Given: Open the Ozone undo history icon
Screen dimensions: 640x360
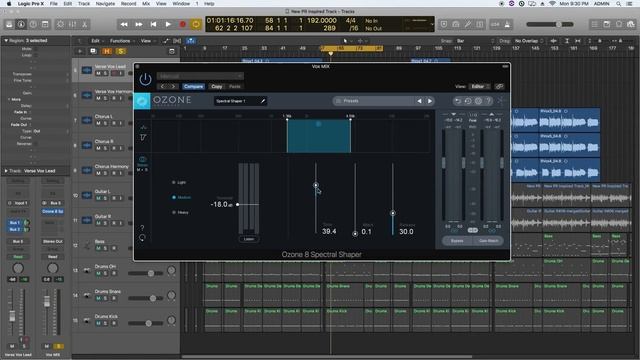Looking at the screenshot, I should point(468,101).
